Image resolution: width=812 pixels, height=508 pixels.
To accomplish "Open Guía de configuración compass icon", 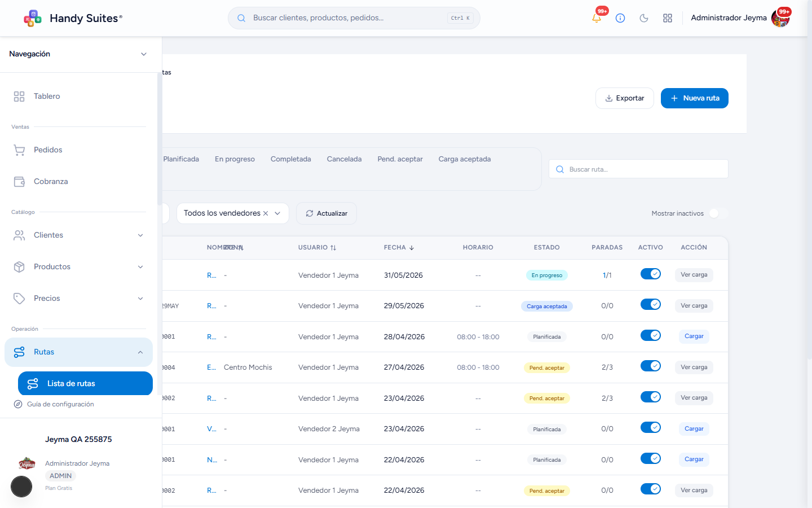I will click(x=18, y=404).
